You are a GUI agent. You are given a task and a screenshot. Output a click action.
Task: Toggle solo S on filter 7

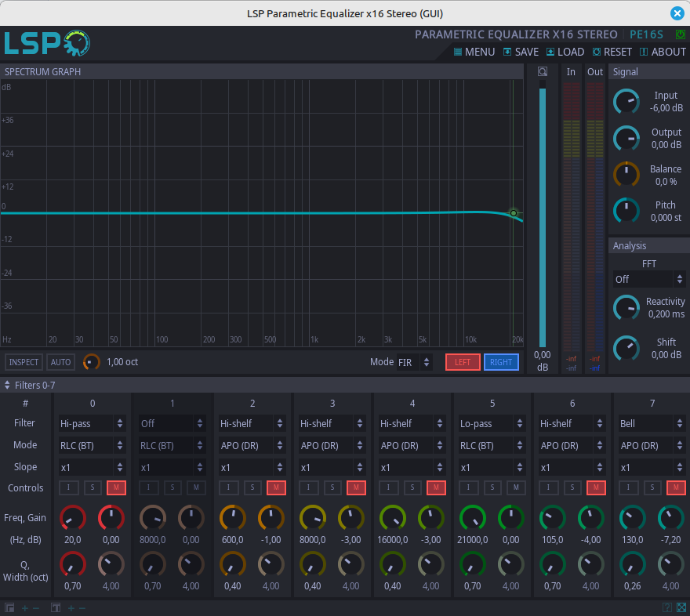[652, 487]
